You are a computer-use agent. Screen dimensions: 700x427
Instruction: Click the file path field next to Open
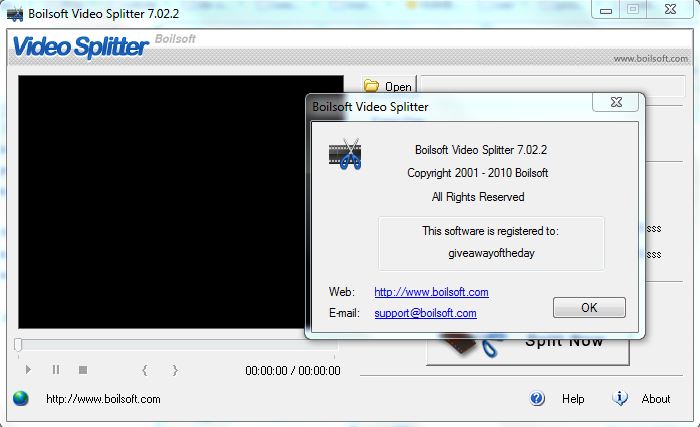pos(553,85)
